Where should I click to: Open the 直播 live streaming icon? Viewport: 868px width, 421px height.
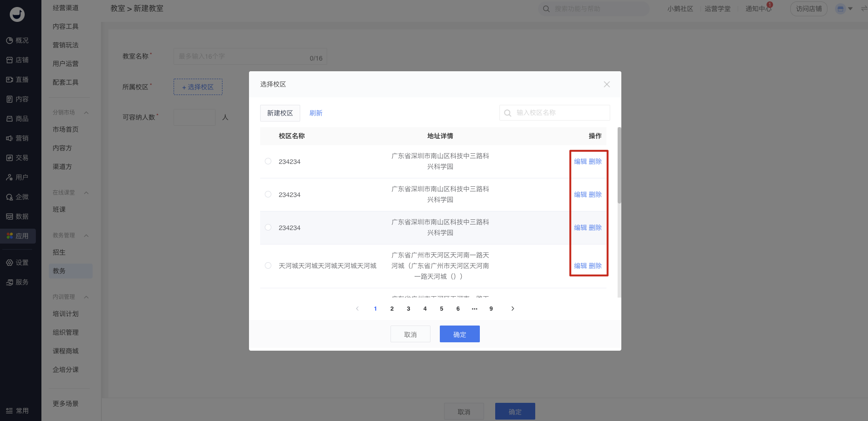click(x=9, y=80)
